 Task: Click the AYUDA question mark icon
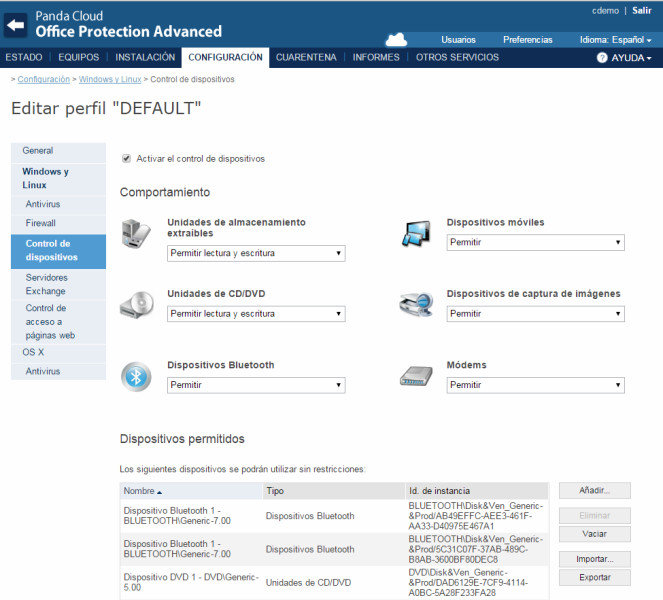[x=602, y=58]
